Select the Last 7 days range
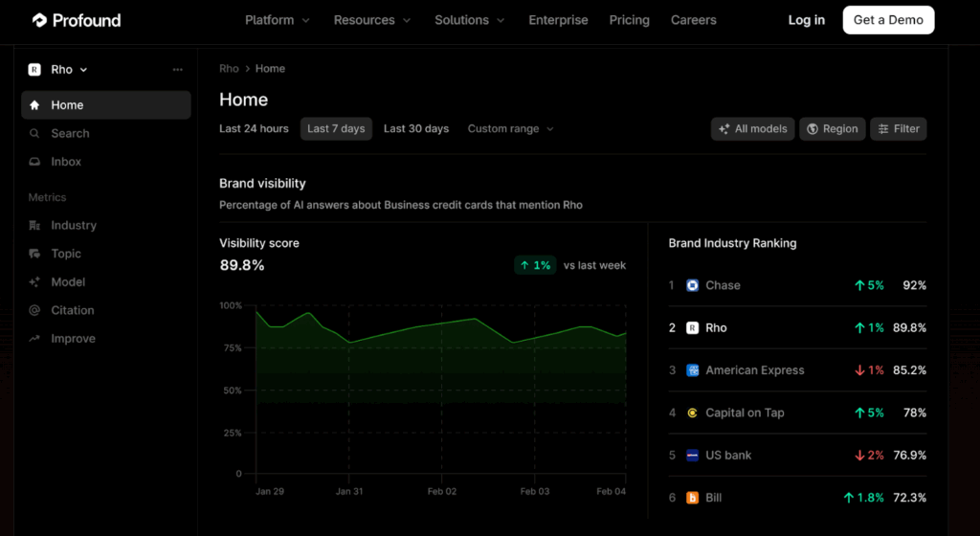Screen dimensions: 980x536 pos(336,129)
